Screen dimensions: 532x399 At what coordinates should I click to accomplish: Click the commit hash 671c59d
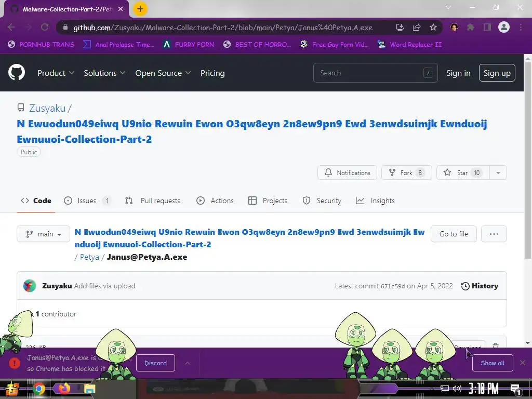pos(393,286)
